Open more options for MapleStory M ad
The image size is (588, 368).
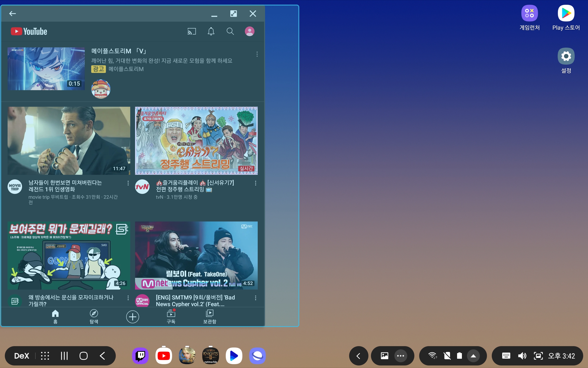coord(257,54)
